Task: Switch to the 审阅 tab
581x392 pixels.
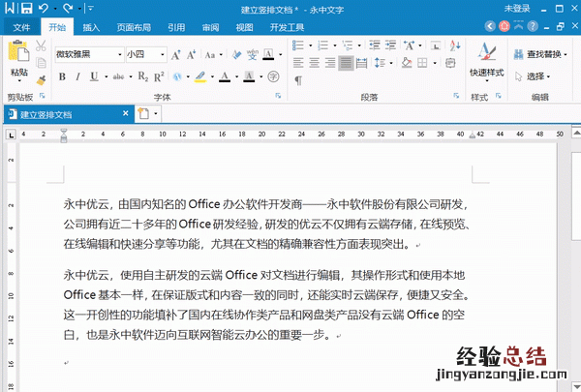Action: (210, 27)
